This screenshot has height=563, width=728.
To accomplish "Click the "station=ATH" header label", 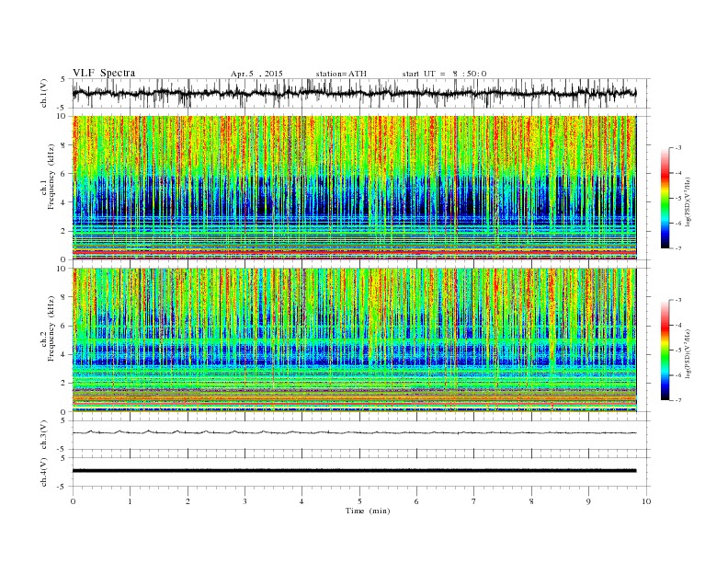I will tap(341, 74).
